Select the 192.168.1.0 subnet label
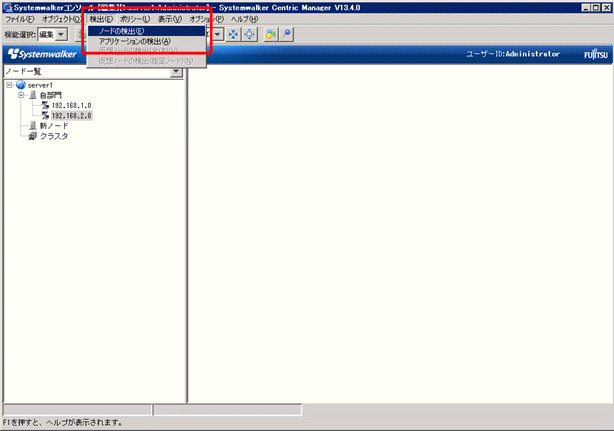614x431 pixels. pos(71,105)
